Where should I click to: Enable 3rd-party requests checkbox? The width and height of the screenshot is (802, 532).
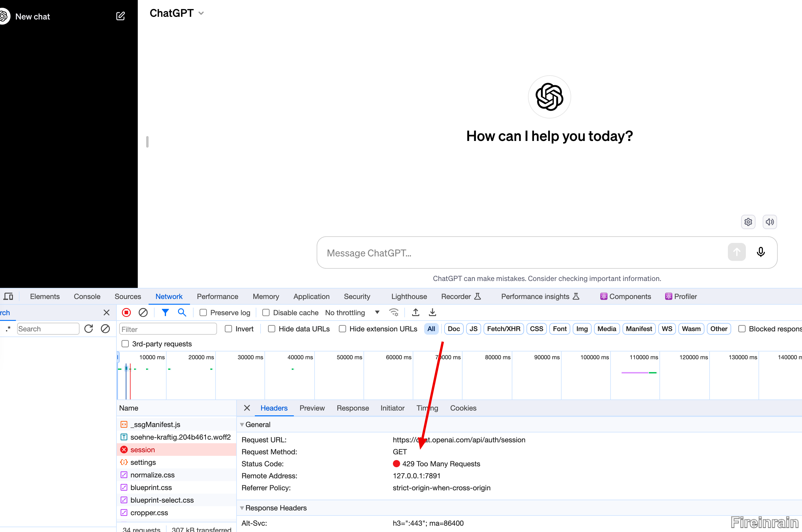coord(125,344)
